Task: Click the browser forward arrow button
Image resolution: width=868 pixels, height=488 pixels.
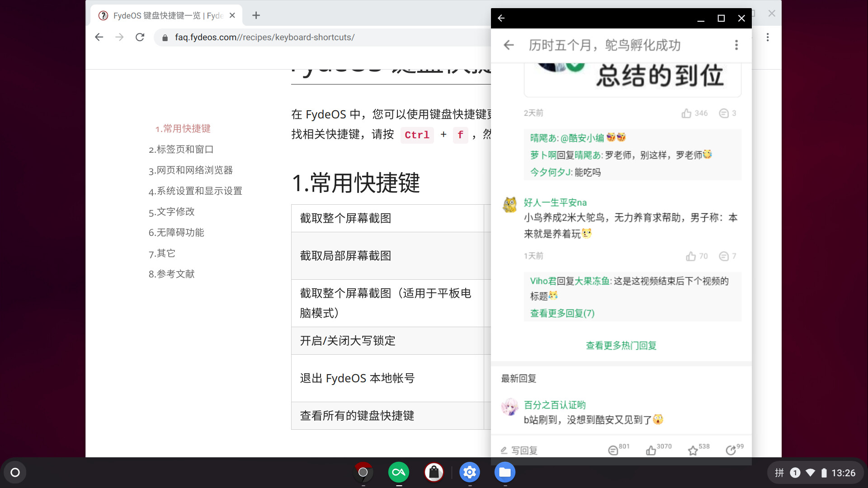Action: [x=119, y=37]
